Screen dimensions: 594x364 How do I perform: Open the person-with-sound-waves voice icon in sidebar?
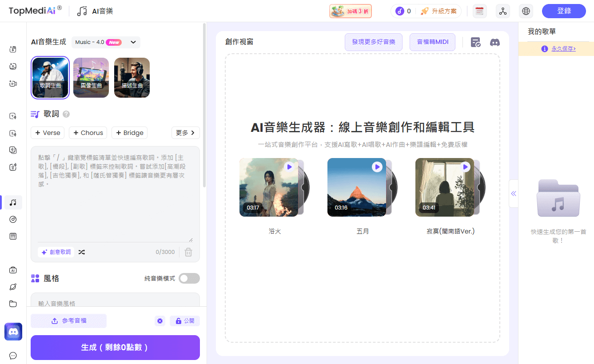coord(13,167)
